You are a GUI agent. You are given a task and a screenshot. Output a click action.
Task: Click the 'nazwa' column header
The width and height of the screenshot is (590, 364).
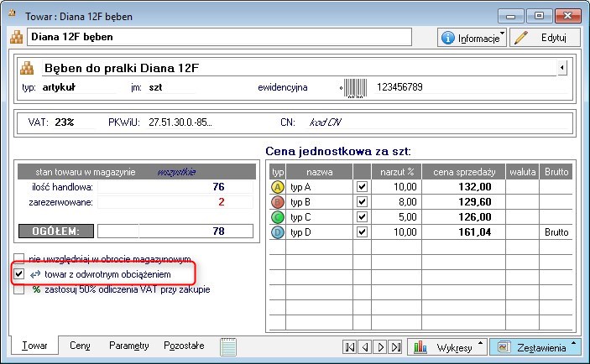coord(319,172)
